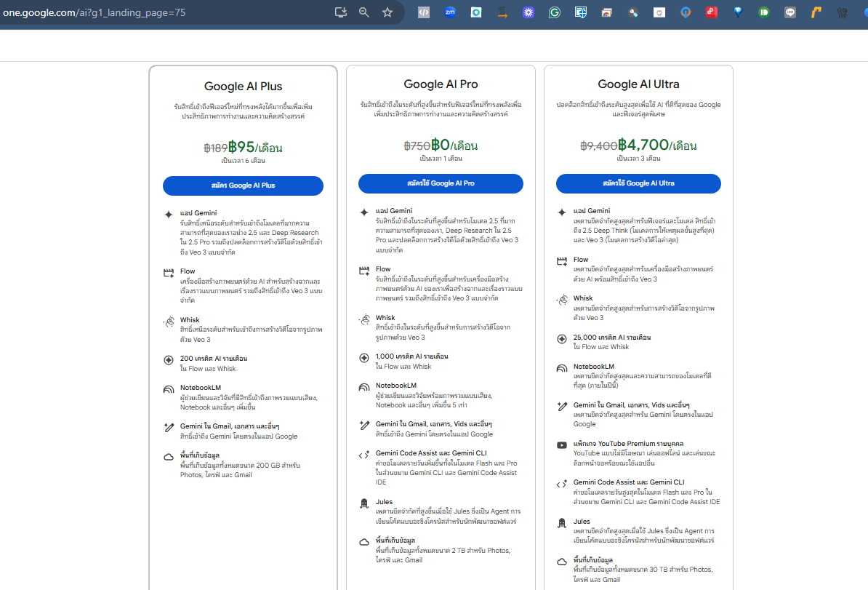Image resolution: width=868 pixels, height=590 pixels.
Task: Select the Google AI Ultra plan heading
Action: 638,84
